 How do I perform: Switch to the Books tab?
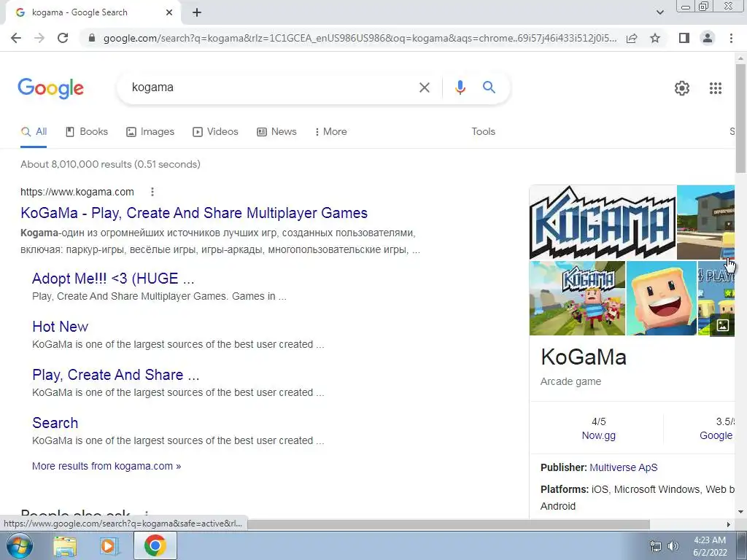(x=87, y=132)
